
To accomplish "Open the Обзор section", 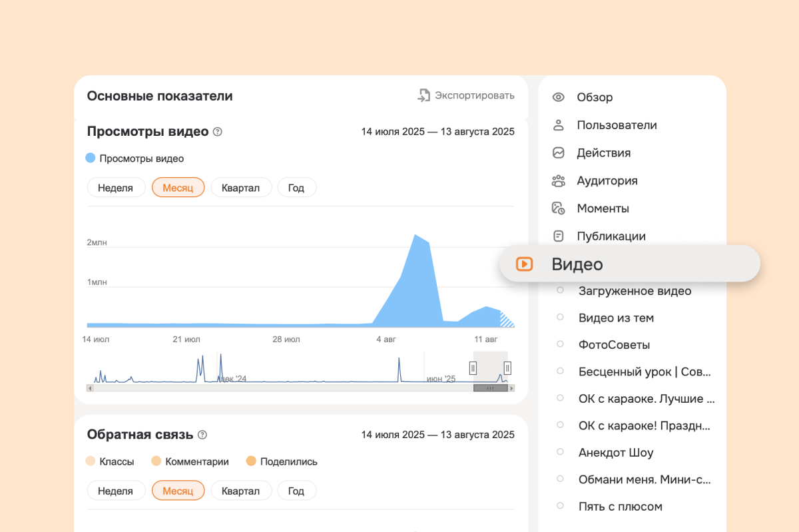I will click(595, 97).
